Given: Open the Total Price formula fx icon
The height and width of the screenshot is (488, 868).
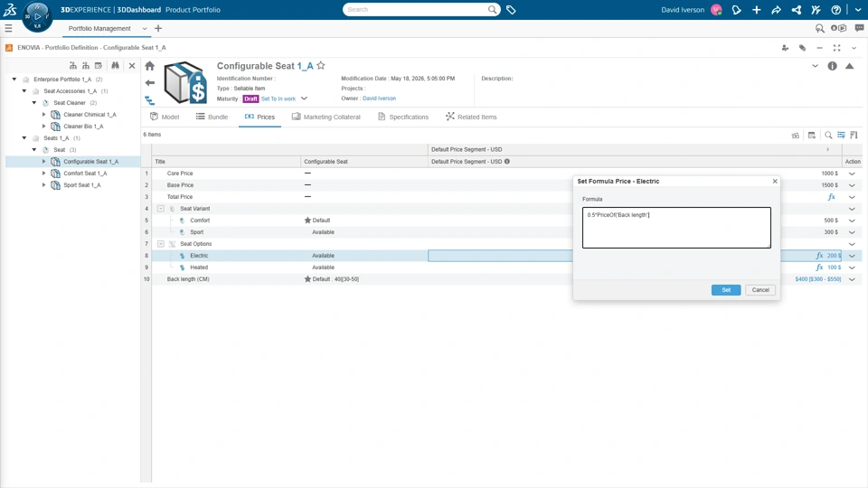Looking at the screenshot, I should pos(832,197).
